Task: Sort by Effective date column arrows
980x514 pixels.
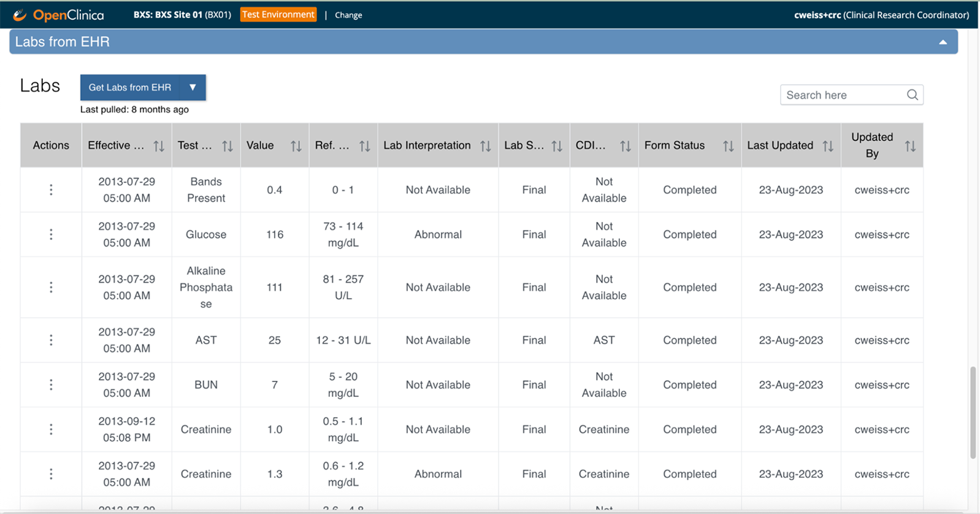Action: click(x=159, y=146)
